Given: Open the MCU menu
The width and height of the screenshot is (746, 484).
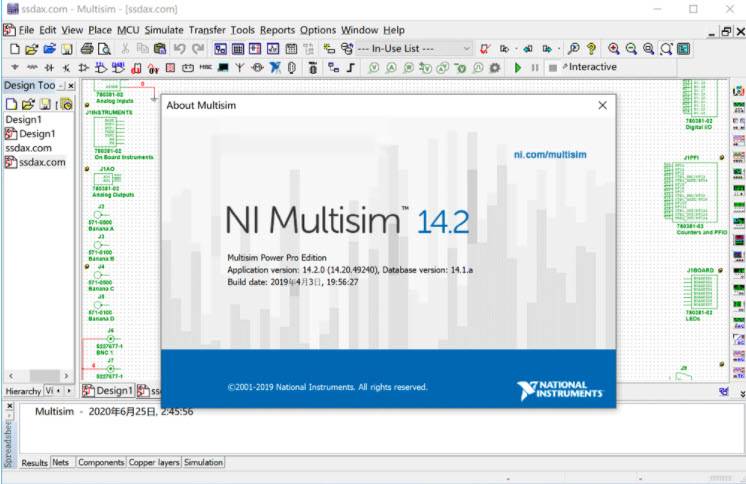Looking at the screenshot, I should (128, 30).
